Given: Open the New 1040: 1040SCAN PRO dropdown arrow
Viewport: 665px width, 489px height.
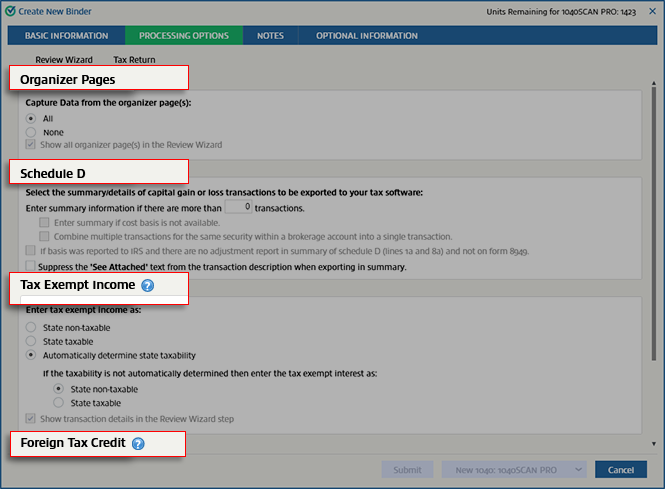Looking at the screenshot, I should pyautogui.click(x=578, y=470).
